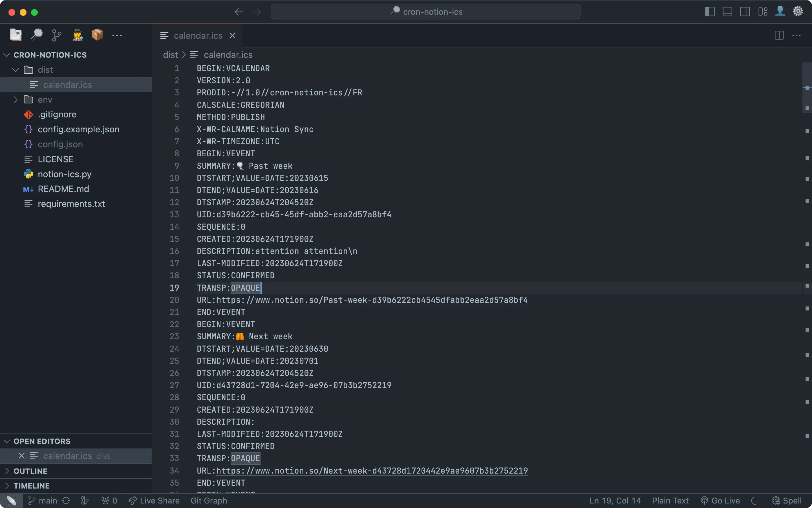Screen dimensions: 812x508
Task: Toggle the bottom panel layout icon
Action: click(x=727, y=12)
